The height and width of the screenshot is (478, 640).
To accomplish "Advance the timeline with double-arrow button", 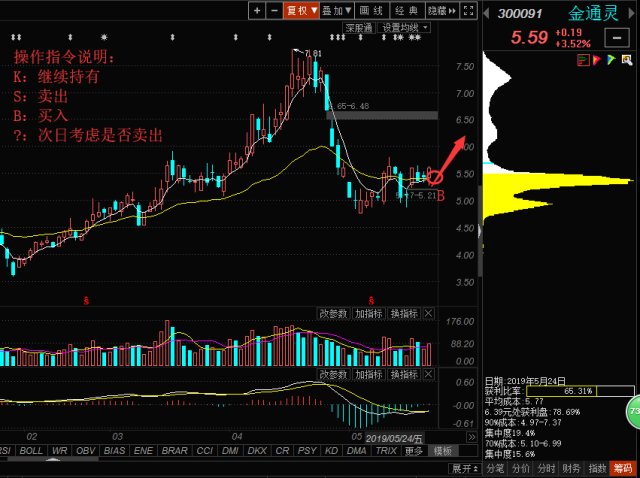I will [471, 437].
